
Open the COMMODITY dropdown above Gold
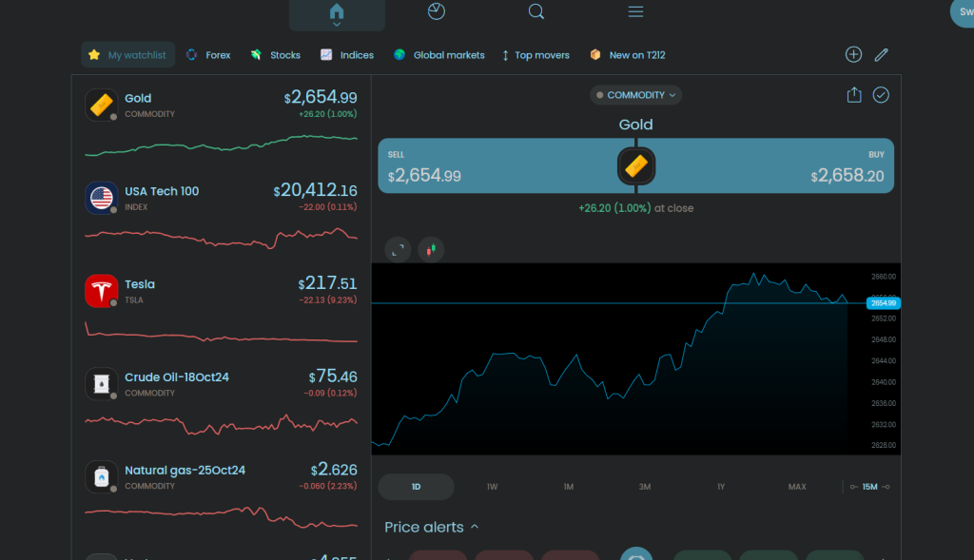coord(635,95)
